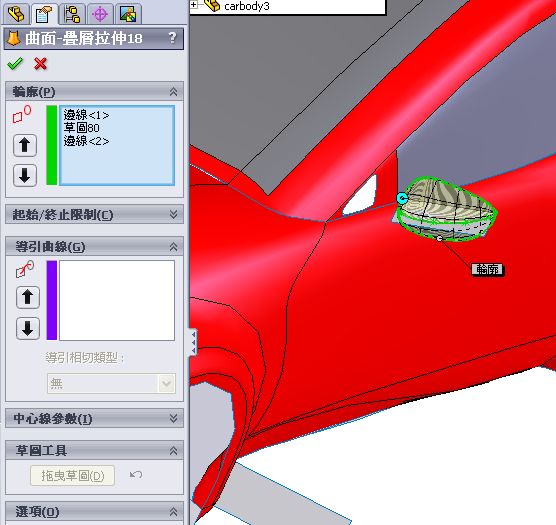Move guide curve down in the 導引曲線 list
556x525 pixels.
point(28,328)
